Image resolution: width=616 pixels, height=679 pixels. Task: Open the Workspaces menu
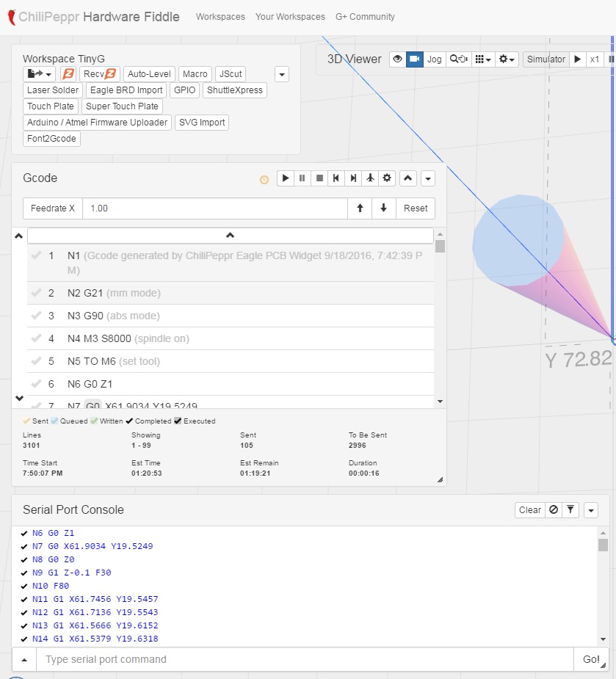[x=220, y=17]
